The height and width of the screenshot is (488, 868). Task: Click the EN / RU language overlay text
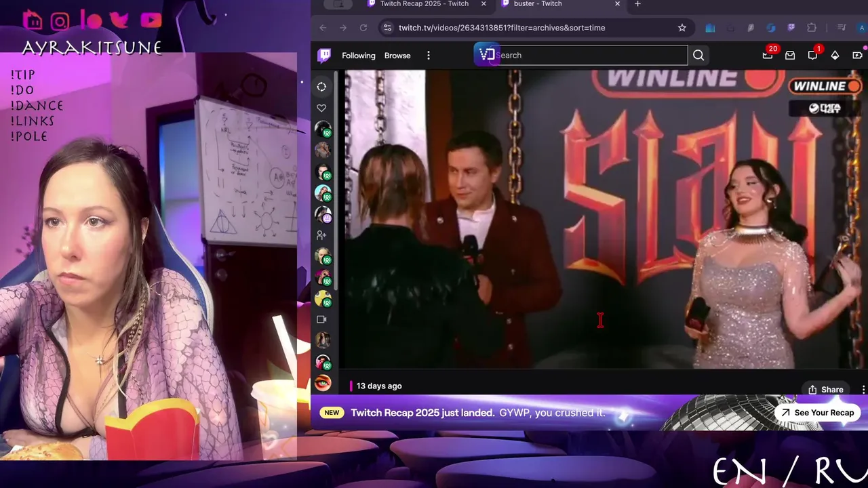pos(790,471)
